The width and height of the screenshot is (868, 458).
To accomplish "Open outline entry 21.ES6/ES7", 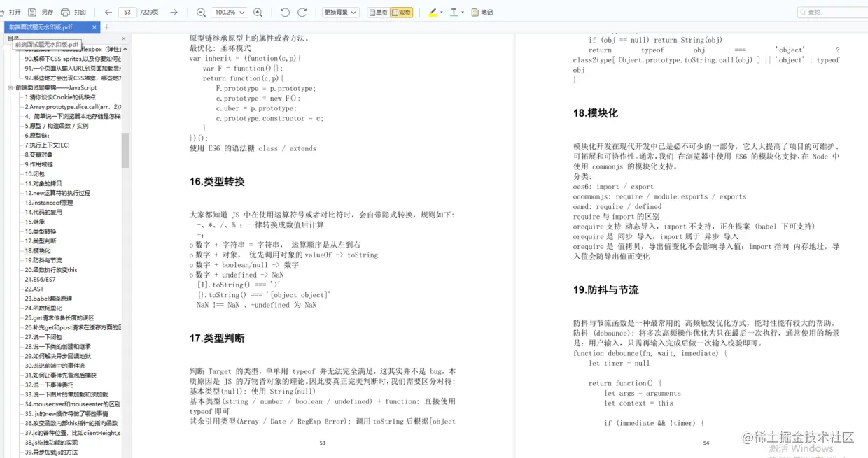I will point(41,279).
